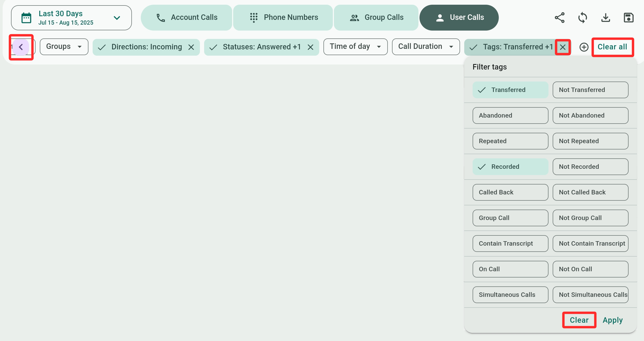644x341 pixels.
Task: Open the Time of day dropdown
Action: [355, 47]
